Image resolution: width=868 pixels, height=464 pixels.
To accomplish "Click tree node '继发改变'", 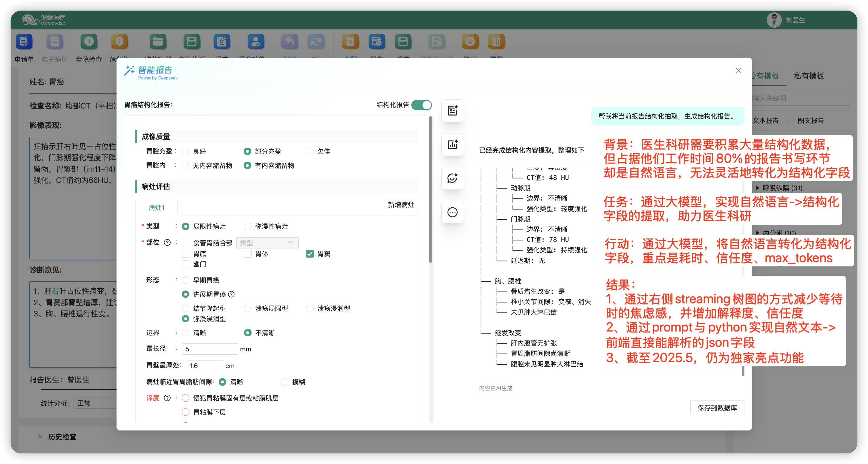I will pos(508,333).
